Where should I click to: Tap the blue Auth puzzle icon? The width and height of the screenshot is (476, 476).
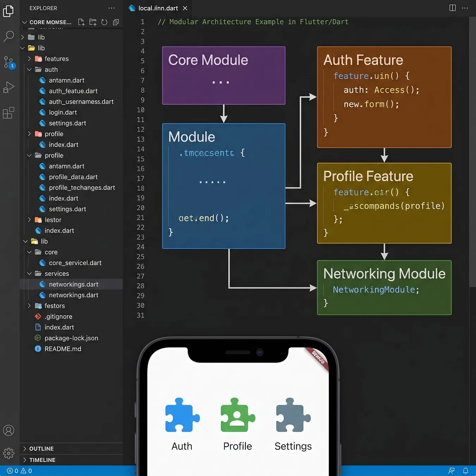[182, 415]
